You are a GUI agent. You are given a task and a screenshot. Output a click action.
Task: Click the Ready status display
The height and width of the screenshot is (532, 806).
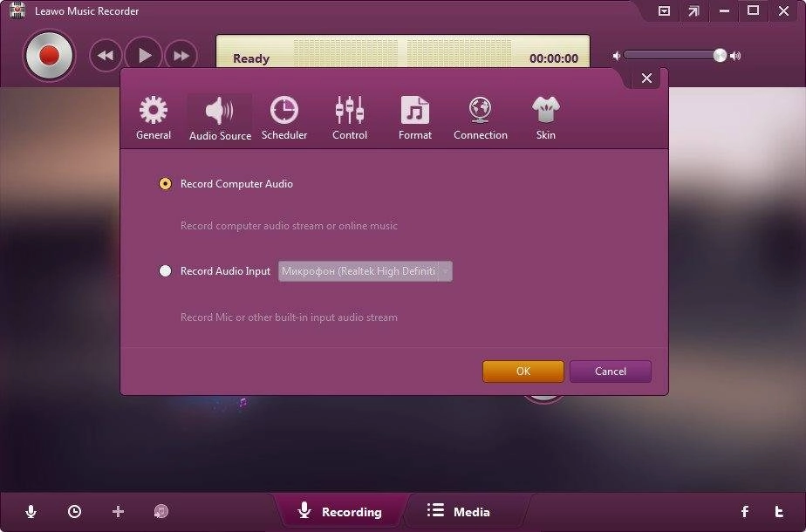[251, 58]
